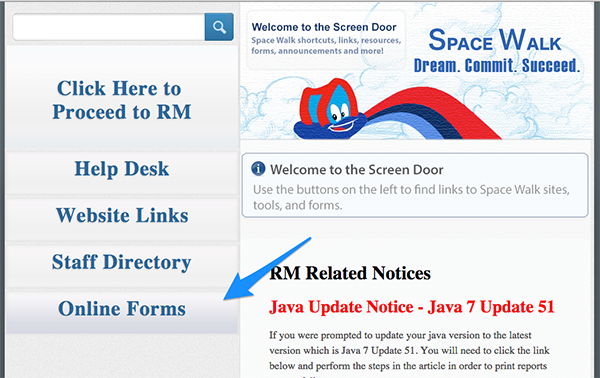600x378 pixels.
Task: Click the Java version update paragraph text
Action: (409, 354)
